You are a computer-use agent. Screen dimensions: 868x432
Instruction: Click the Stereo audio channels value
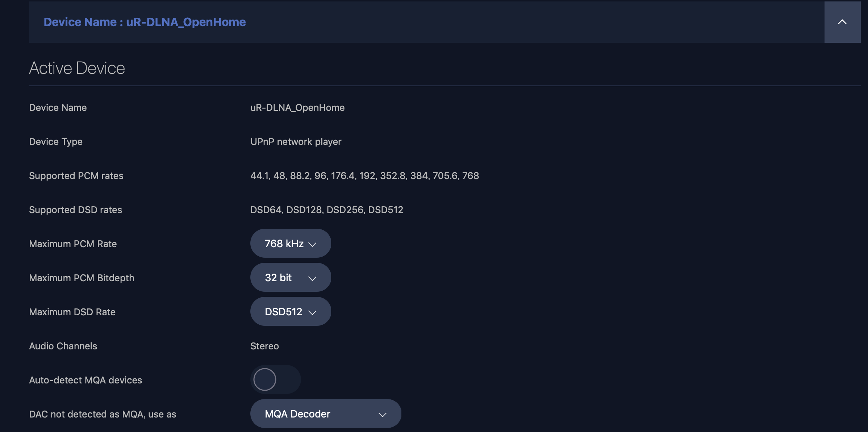[264, 346]
